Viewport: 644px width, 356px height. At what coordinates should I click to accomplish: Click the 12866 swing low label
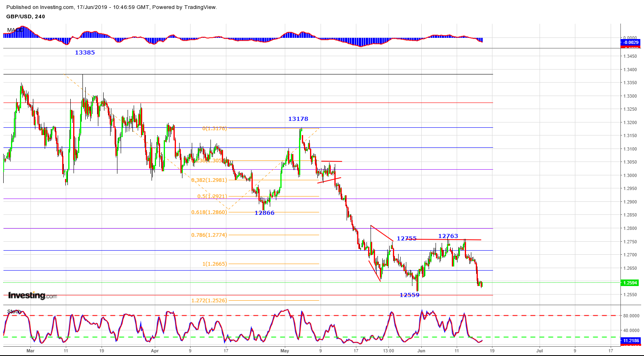pyautogui.click(x=265, y=213)
